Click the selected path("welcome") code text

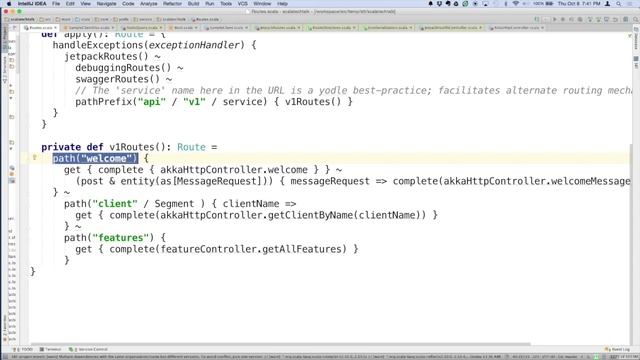95,158
